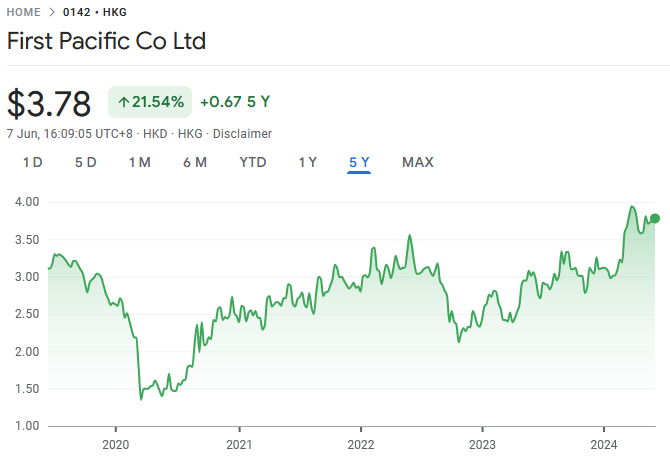670x463 pixels.
Task: Click the 2024 label on the x-axis
Action: point(603,445)
